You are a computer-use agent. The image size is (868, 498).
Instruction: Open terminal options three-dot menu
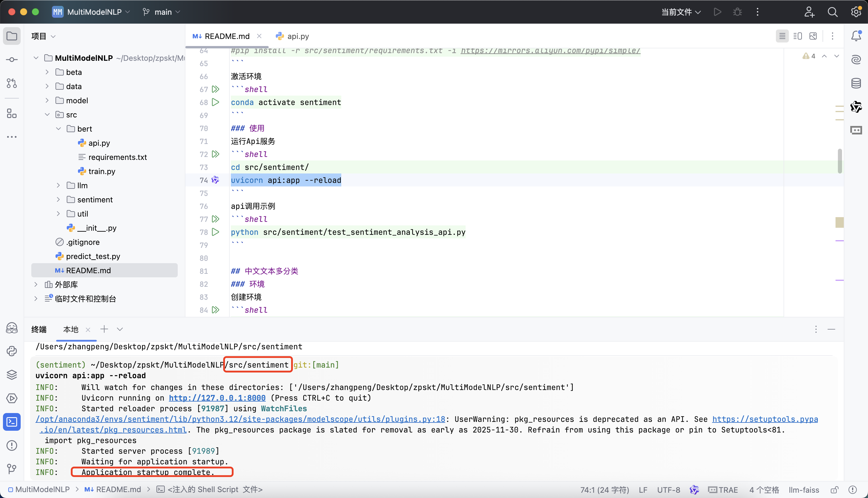pos(816,329)
